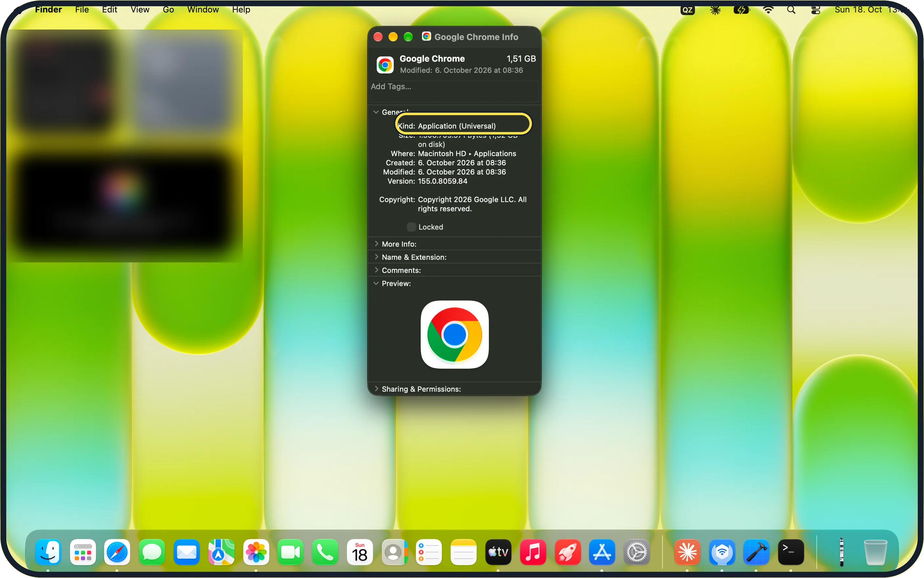Open Xcode hammer icon in Dock
This screenshot has width=924, height=578.
pos(756,552)
